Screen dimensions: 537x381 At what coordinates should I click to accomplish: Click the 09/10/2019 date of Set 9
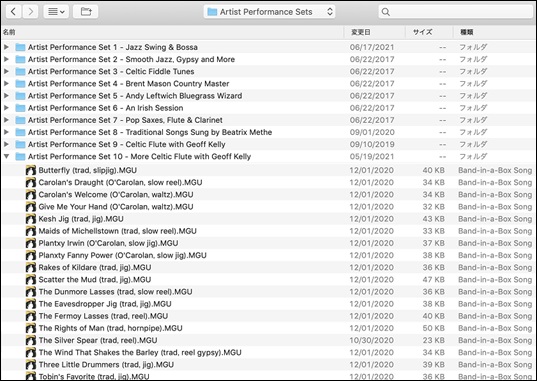372,144
